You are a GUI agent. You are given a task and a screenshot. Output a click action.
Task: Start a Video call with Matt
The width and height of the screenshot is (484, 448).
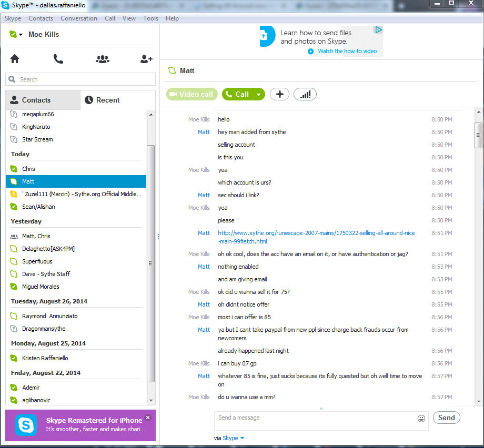tap(191, 95)
